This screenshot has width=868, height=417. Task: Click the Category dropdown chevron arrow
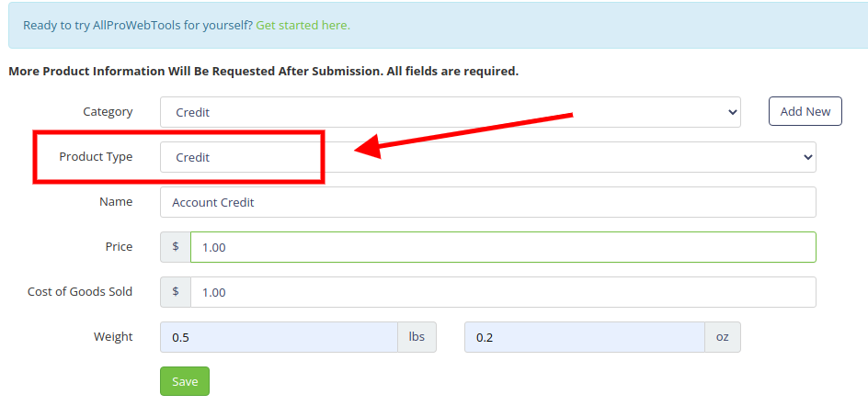(732, 112)
